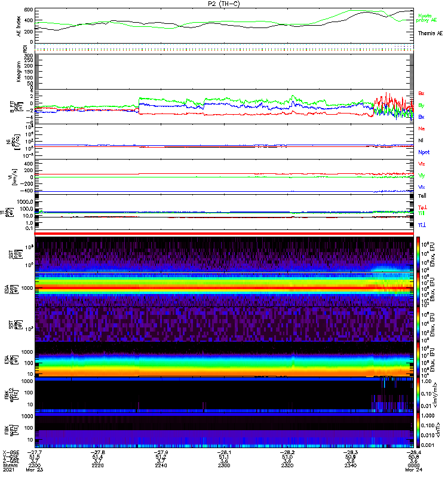
Task: Click the "2220" time tick label
Action: [97, 465]
